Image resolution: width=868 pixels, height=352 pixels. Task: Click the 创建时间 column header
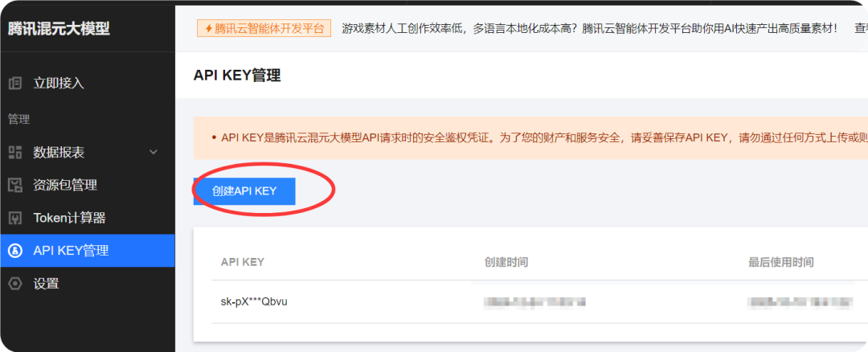[x=506, y=262]
